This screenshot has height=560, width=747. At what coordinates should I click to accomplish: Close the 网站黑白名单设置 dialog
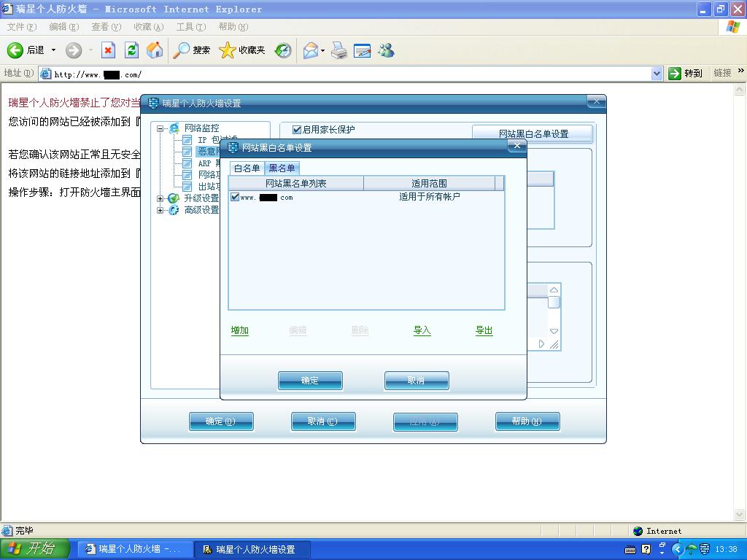coord(517,146)
